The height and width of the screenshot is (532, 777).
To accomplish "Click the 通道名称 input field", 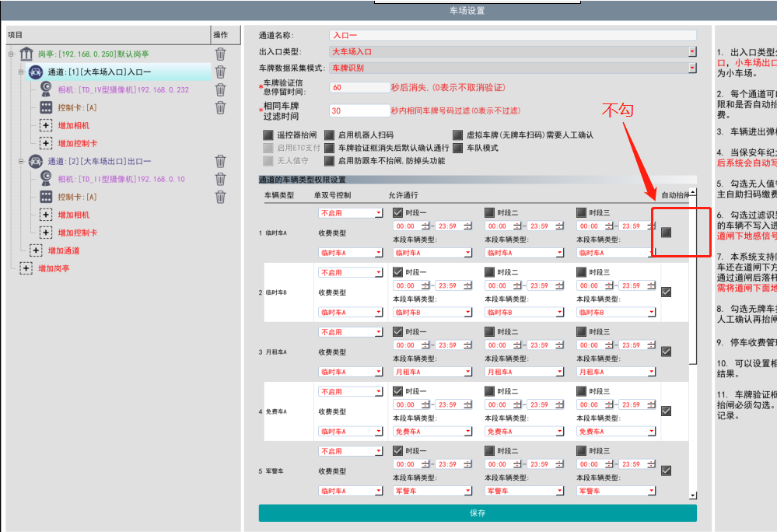I will (x=512, y=35).
